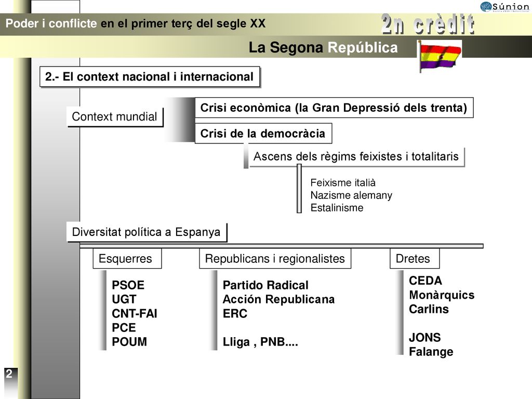532x399 pixels.
Task: Click 'UGT' in the Esquerres list
Action: 124,299
